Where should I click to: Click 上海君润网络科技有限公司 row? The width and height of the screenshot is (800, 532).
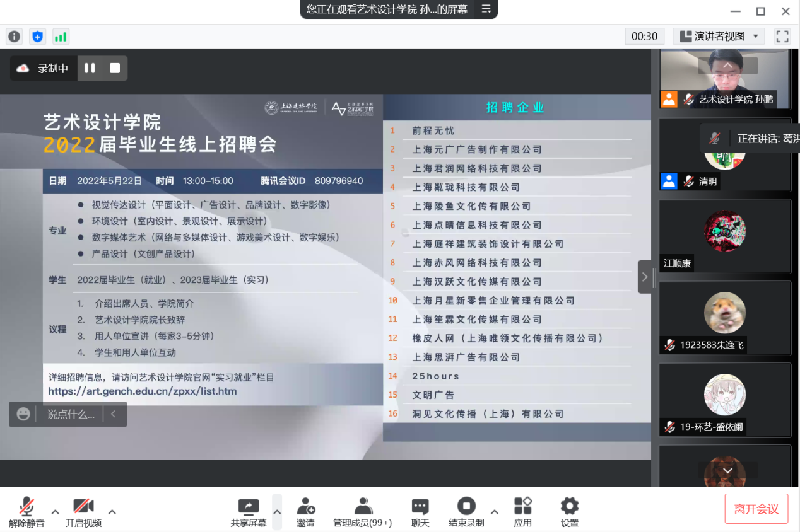pos(477,168)
